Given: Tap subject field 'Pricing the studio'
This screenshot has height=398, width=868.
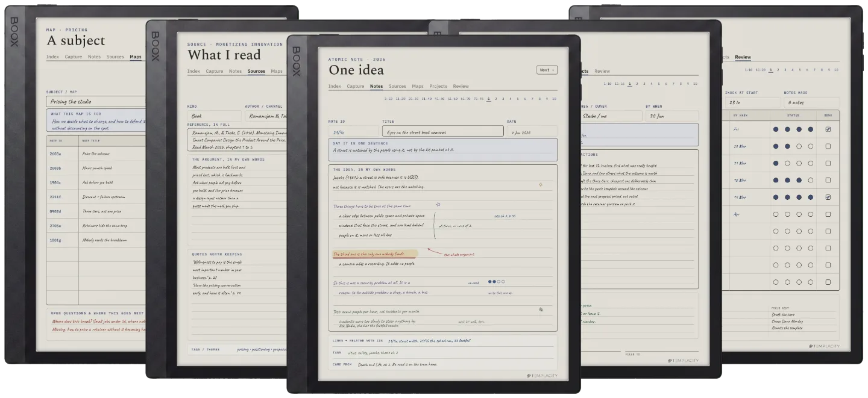Looking at the screenshot, I should click(x=96, y=102).
